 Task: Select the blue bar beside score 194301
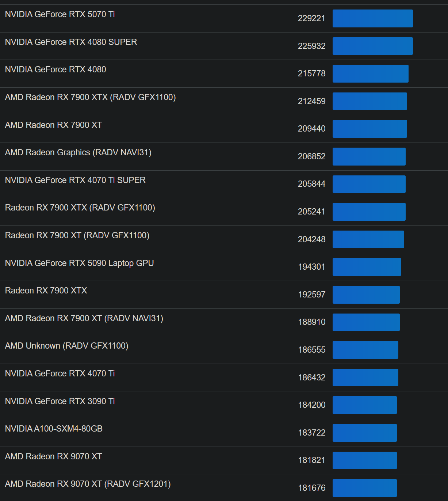(367, 267)
